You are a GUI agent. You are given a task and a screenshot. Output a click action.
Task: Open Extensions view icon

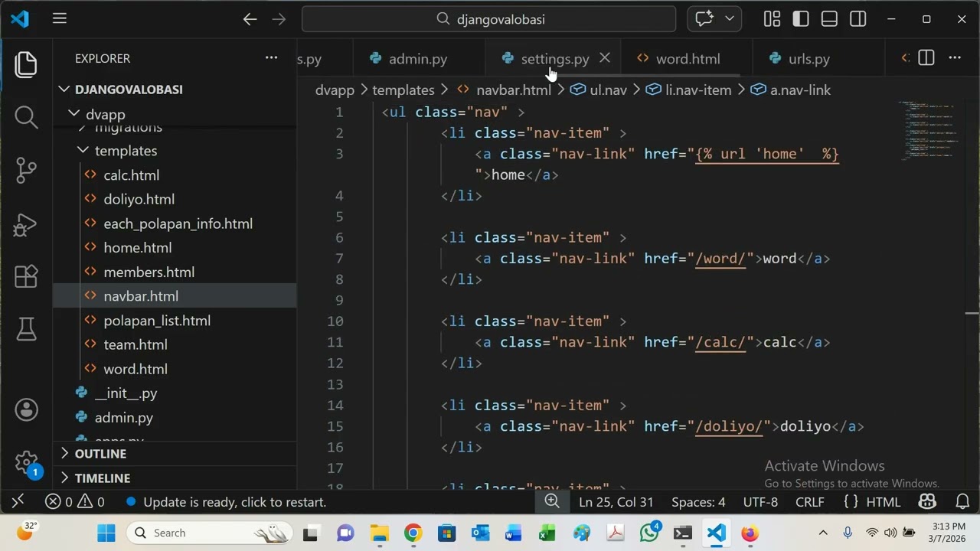click(26, 276)
